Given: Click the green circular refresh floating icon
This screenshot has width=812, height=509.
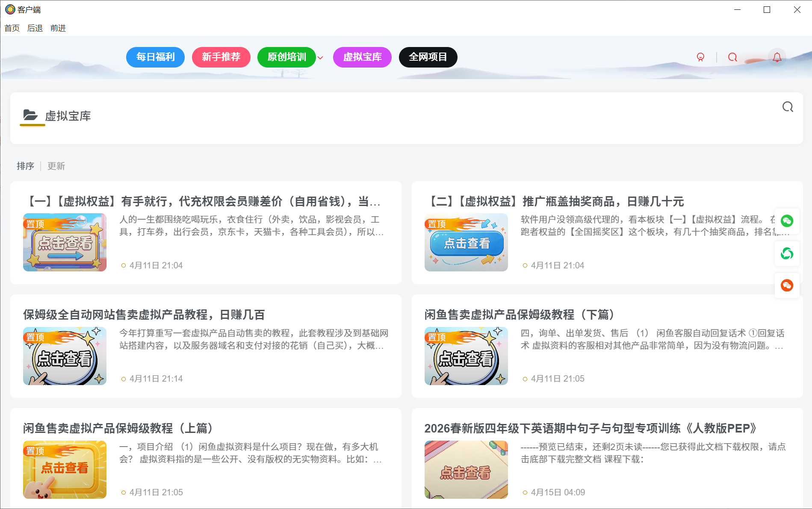Looking at the screenshot, I should (x=787, y=253).
